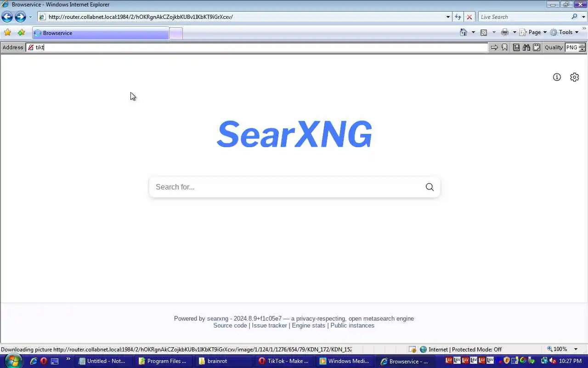Click the system tray volume icon

coord(553,361)
